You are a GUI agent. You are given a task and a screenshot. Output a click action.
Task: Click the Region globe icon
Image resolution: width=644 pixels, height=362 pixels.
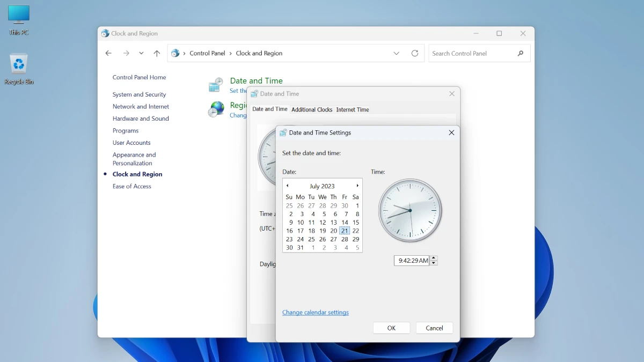click(x=216, y=109)
